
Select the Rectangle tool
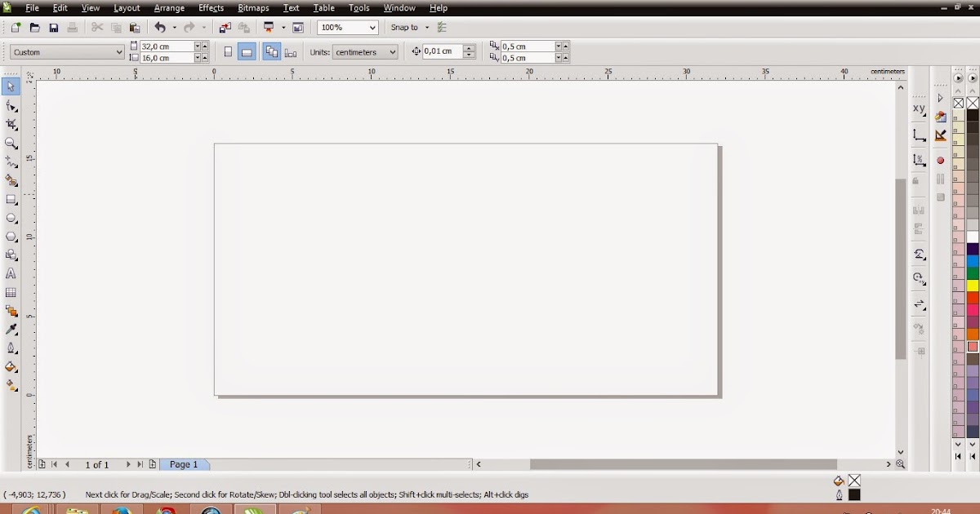[x=11, y=199]
